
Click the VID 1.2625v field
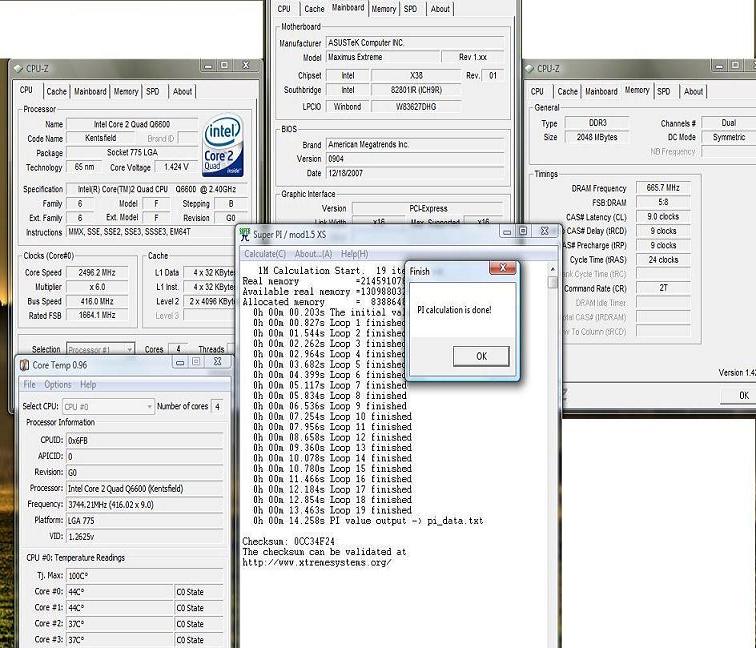pos(144,537)
